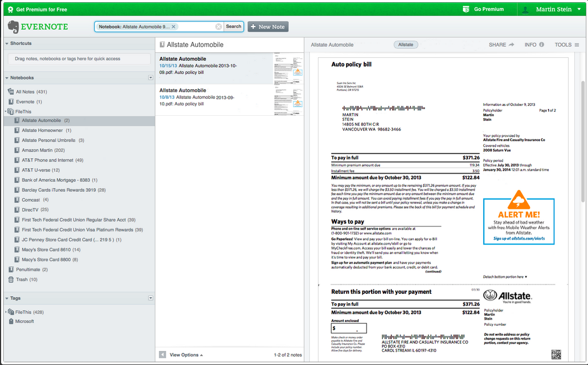This screenshot has height=365, width=588.
Task: Click the Shortcuts drag-and-drop area
Action: pos(79,58)
